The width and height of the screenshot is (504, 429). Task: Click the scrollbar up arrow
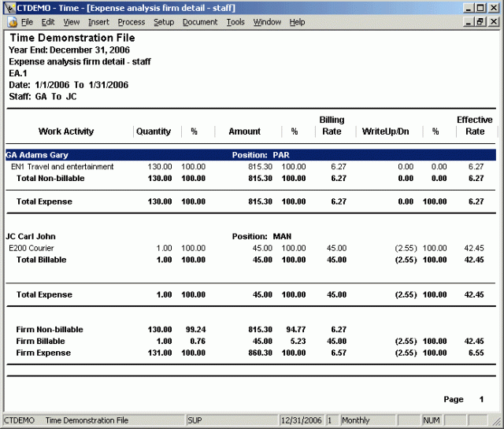[498, 36]
